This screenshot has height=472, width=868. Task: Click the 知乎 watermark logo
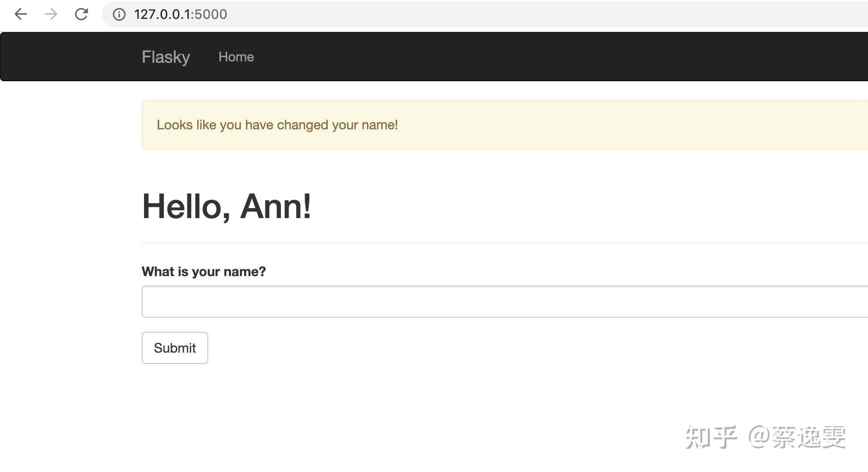pyautogui.click(x=711, y=437)
